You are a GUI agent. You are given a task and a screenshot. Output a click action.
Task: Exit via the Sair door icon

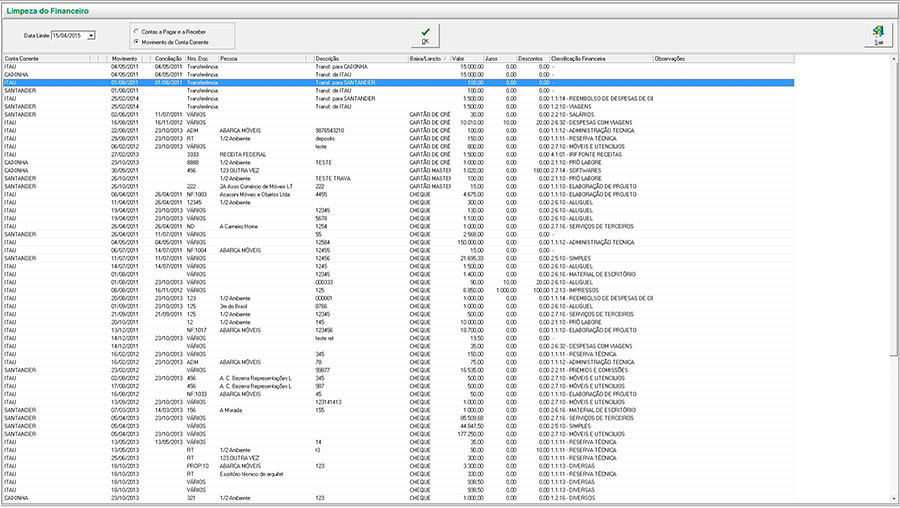click(878, 36)
